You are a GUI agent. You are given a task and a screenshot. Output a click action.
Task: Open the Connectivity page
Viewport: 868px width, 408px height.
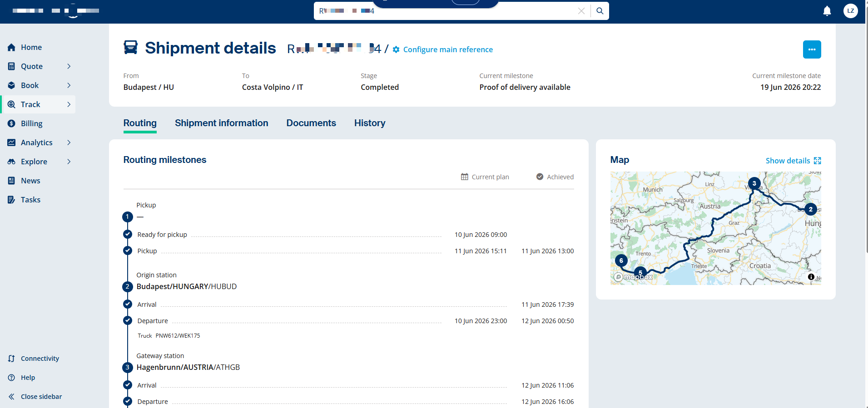(x=40, y=359)
